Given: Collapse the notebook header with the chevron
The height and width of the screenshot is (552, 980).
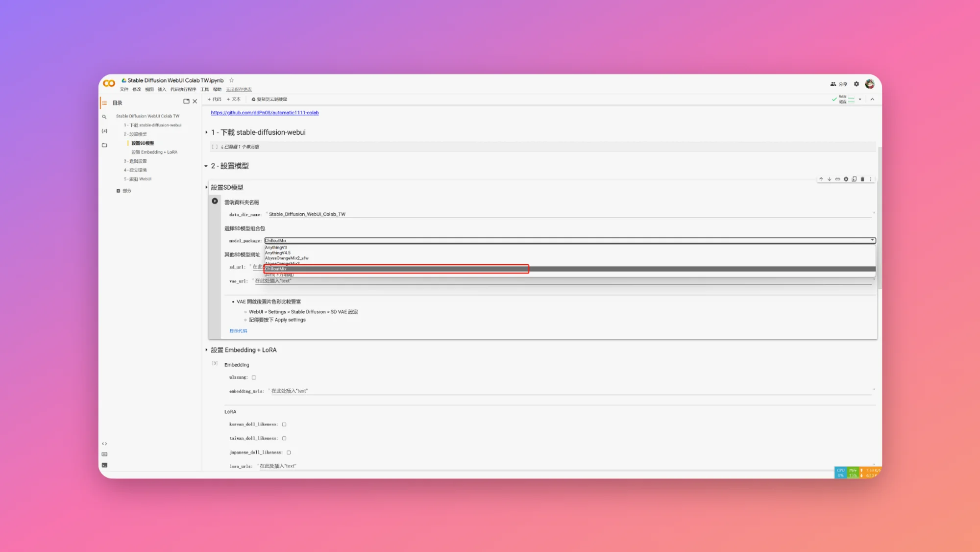Looking at the screenshot, I should pos(872,100).
